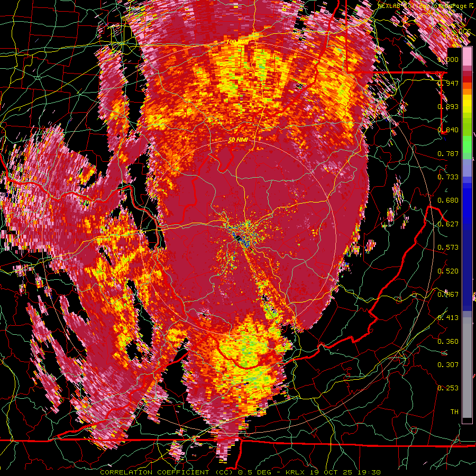This screenshot has width=476, height=476.
Task: Click the "0.733" legend value
Action: (x=448, y=177)
